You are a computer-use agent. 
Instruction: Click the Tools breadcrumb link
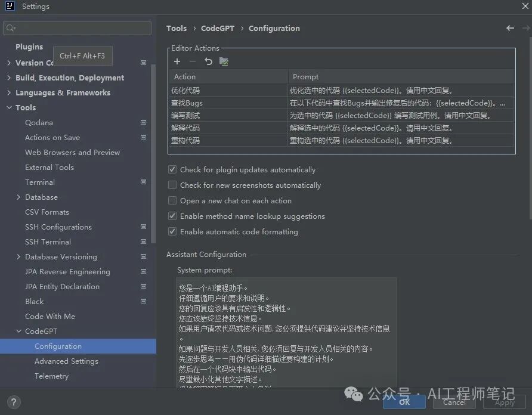pos(177,28)
